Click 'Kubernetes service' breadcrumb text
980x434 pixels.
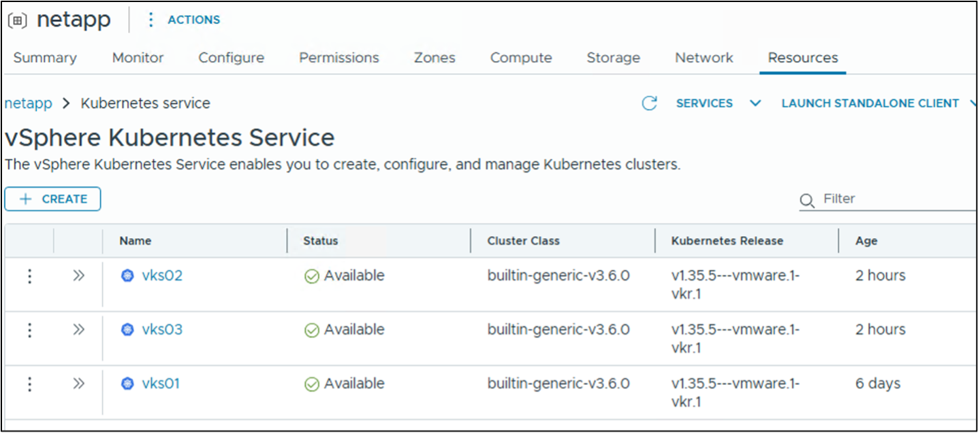coord(146,103)
